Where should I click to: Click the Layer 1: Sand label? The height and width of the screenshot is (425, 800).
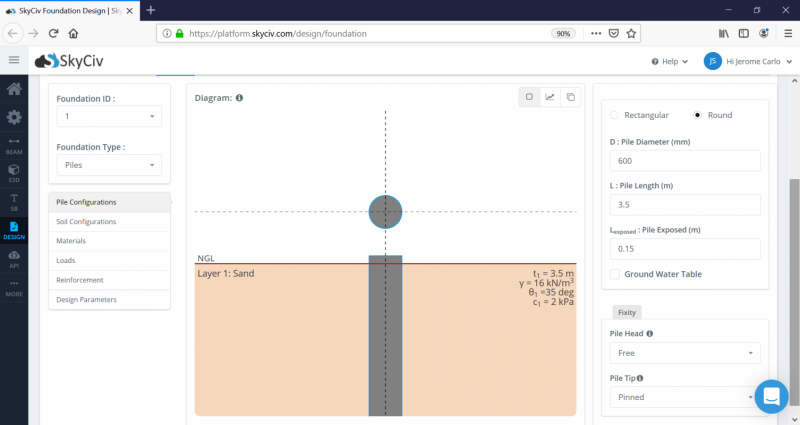[x=226, y=273]
